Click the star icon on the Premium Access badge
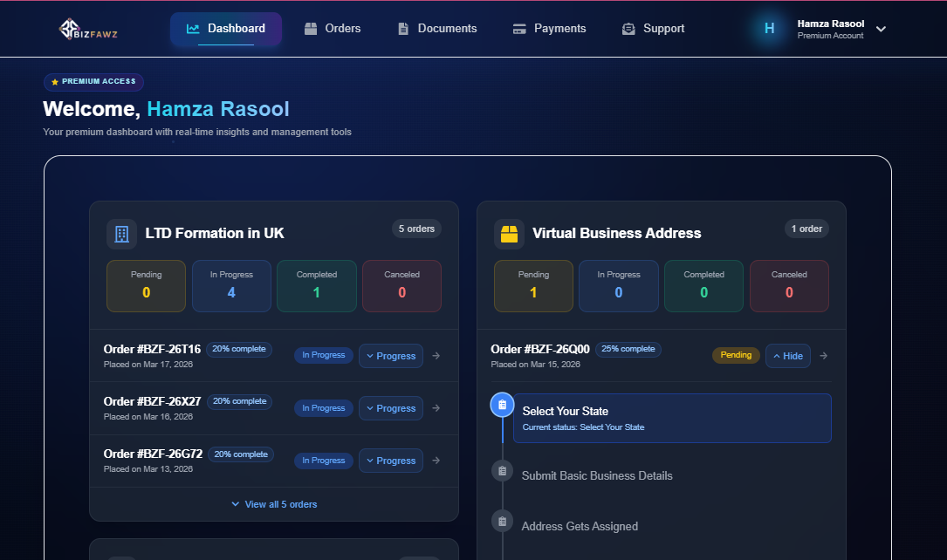Screen dimensions: 947x560 [x=55, y=81]
